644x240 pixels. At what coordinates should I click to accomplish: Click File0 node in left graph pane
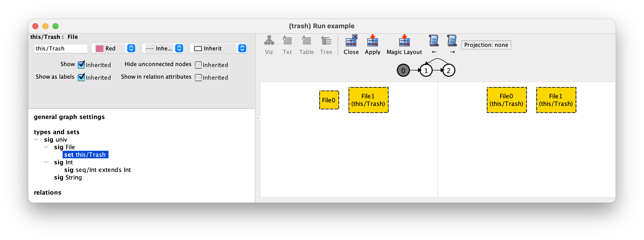tap(329, 100)
